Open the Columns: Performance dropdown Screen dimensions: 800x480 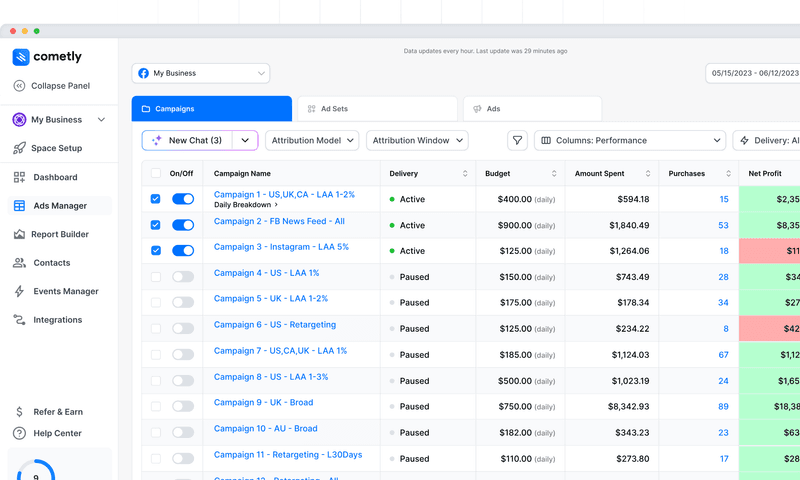630,140
